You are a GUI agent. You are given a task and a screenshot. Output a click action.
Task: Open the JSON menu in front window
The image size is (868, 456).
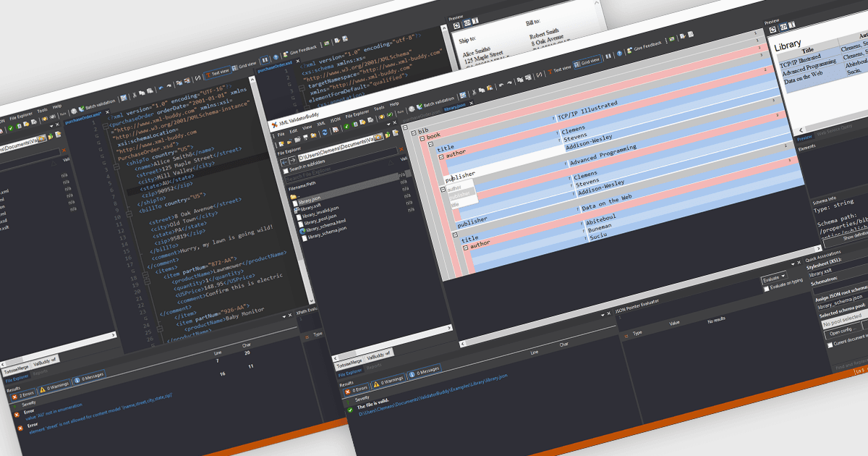click(x=335, y=119)
